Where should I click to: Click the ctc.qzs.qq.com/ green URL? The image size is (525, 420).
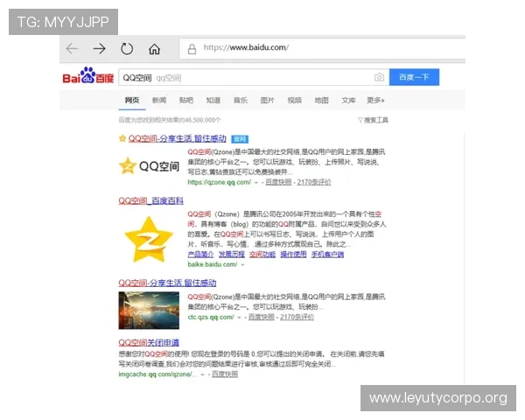pyautogui.click(x=211, y=317)
